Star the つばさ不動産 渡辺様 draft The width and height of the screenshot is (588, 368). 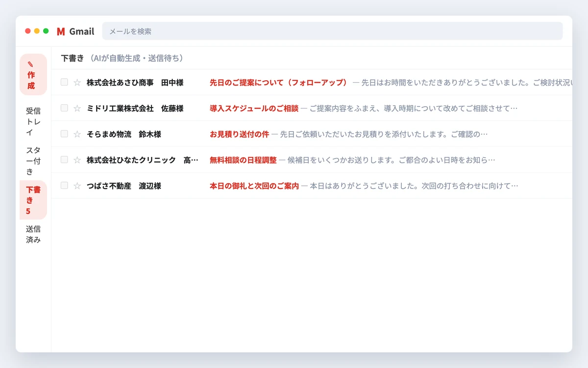[x=77, y=186]
